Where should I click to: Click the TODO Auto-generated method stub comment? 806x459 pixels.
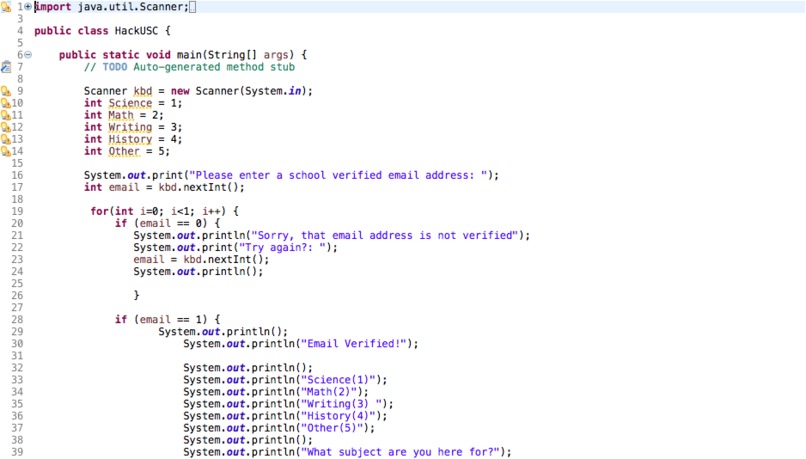tap(189, 67)
